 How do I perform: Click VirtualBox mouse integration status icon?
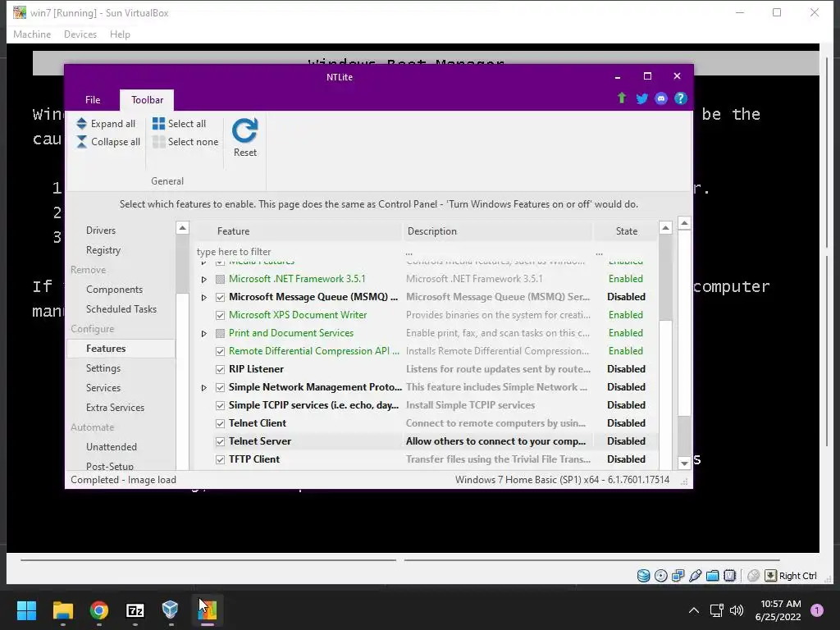pos(753,576)
